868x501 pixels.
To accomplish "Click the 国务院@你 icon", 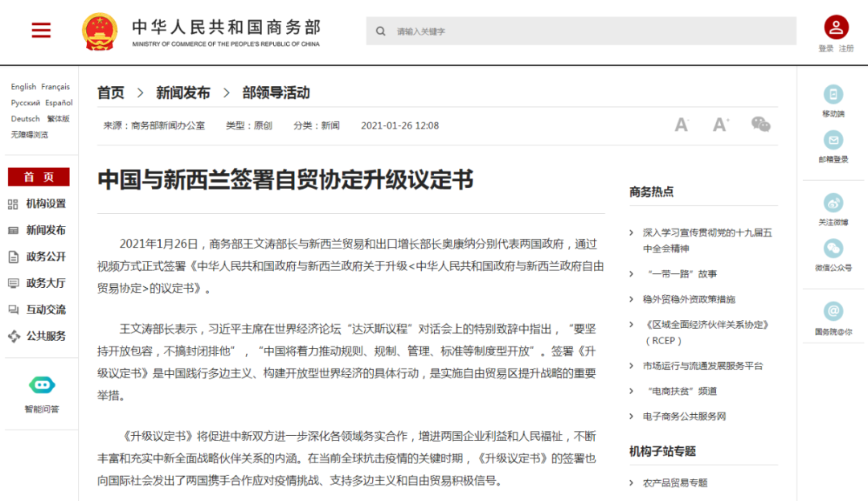I will click(x=833, y=312).
